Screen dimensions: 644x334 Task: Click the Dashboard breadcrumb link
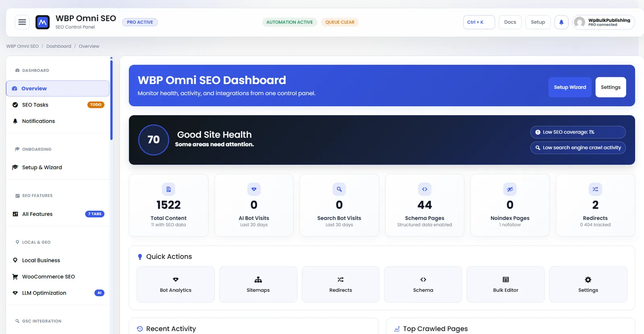point(59,46)
